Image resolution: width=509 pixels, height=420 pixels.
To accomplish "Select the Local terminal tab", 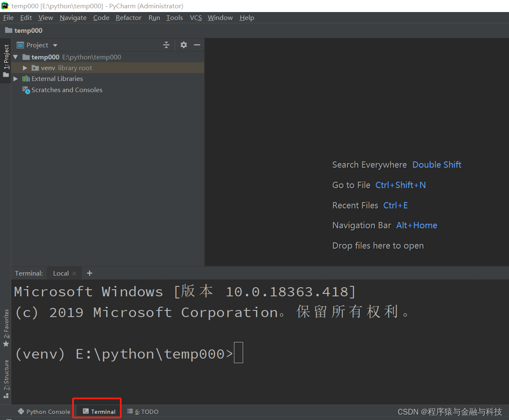I will coord(61,273).
